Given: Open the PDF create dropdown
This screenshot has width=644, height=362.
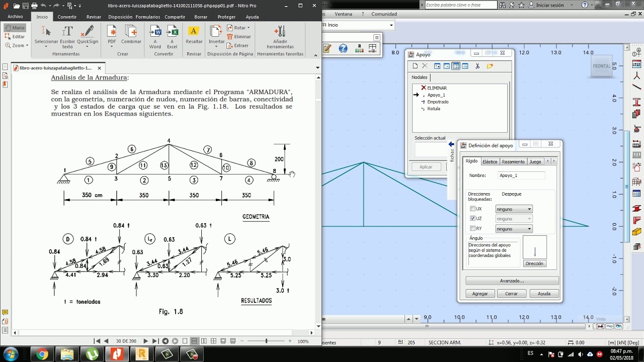Looking at the screenshot, I should pos(112,36).
